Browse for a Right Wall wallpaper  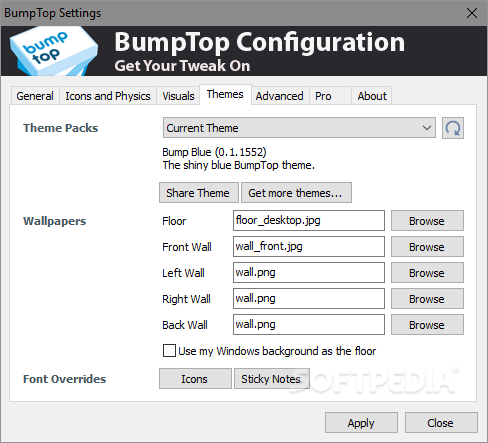(427, 299)
